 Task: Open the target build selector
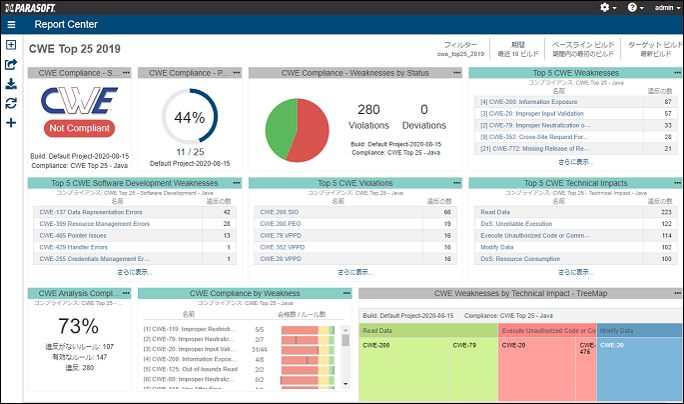point(656,49)
